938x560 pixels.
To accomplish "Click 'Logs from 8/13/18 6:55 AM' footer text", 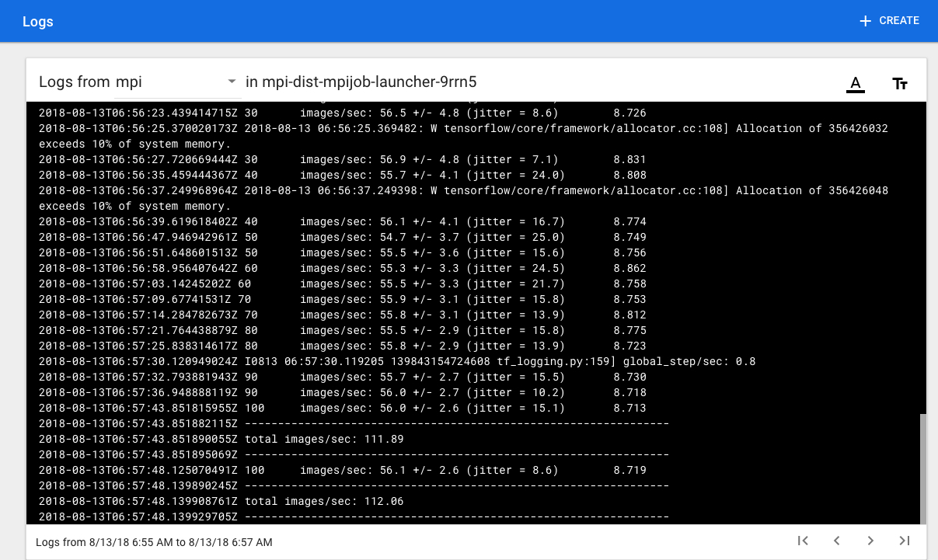I will (x=154, y=542).
